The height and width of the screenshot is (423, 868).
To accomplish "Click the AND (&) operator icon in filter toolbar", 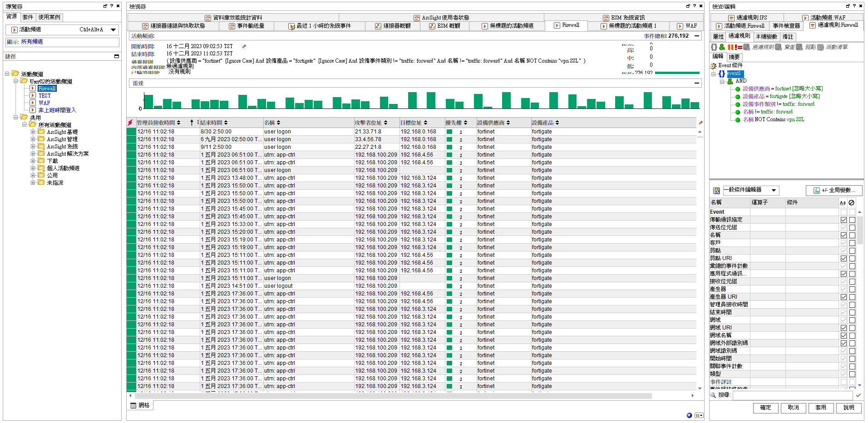I will point(722,47).
